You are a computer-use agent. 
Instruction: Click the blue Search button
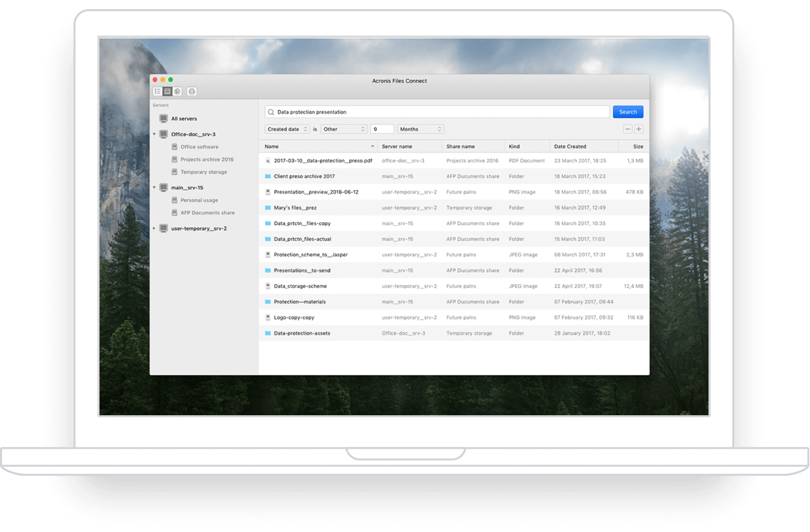(x=628, y=112)
